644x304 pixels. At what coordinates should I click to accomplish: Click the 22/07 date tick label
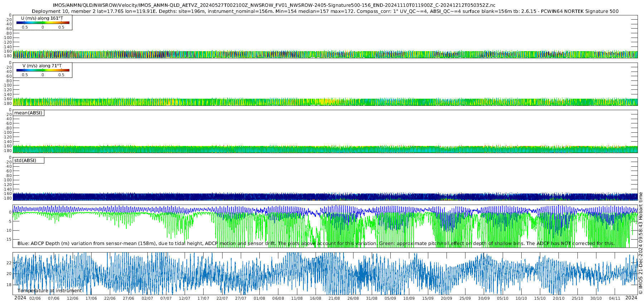[x=222, y=298]
